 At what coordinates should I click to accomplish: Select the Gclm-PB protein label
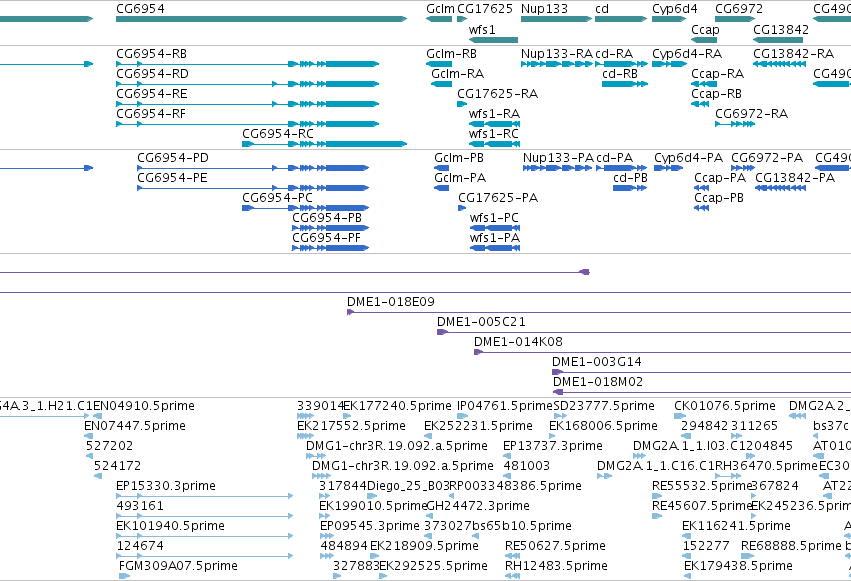coord(459,158)
